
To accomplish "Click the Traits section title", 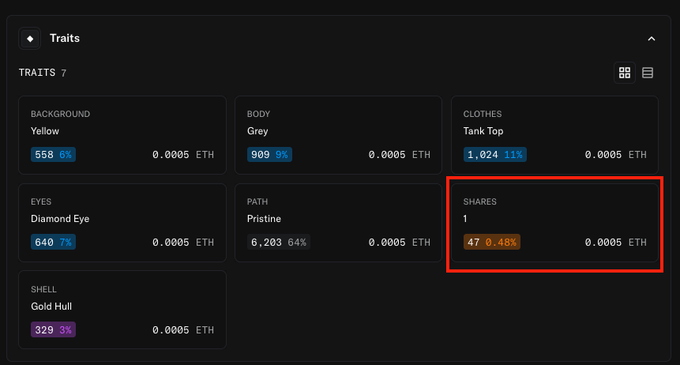I will click(65, 38).
